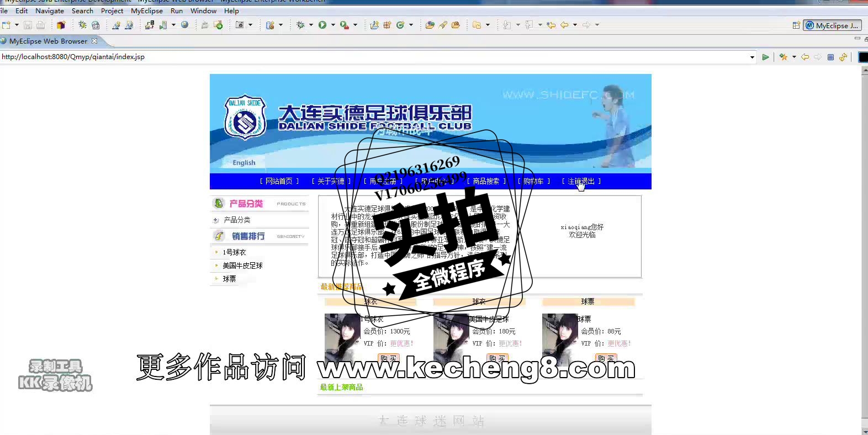Click browser Back yellow arrow
Viewport: 868px width, 435px height.
click(805, 57)
